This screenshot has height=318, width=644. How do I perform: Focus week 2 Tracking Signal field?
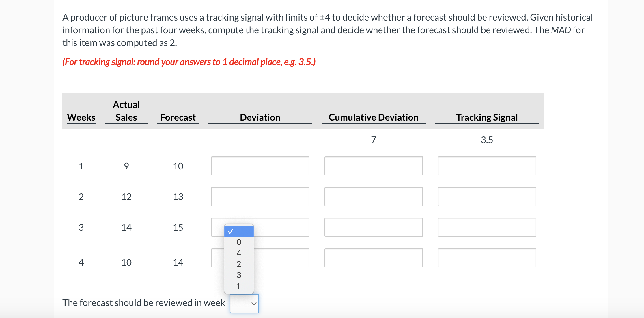pos(487,197)
